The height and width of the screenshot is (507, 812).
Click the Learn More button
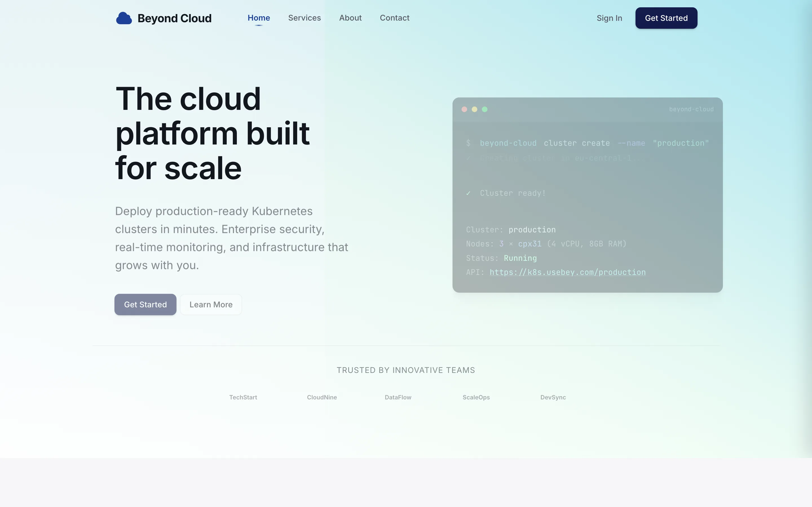click(211, 304)
